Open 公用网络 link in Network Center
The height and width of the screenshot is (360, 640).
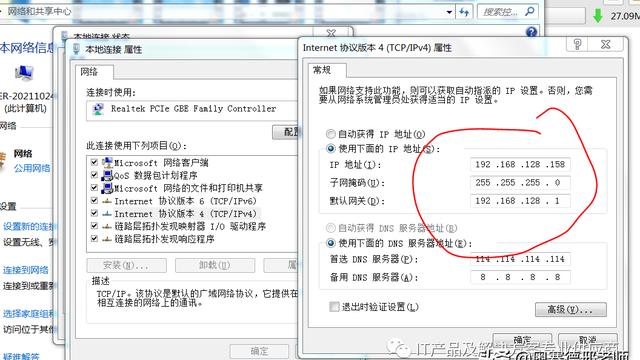[32, 168]
